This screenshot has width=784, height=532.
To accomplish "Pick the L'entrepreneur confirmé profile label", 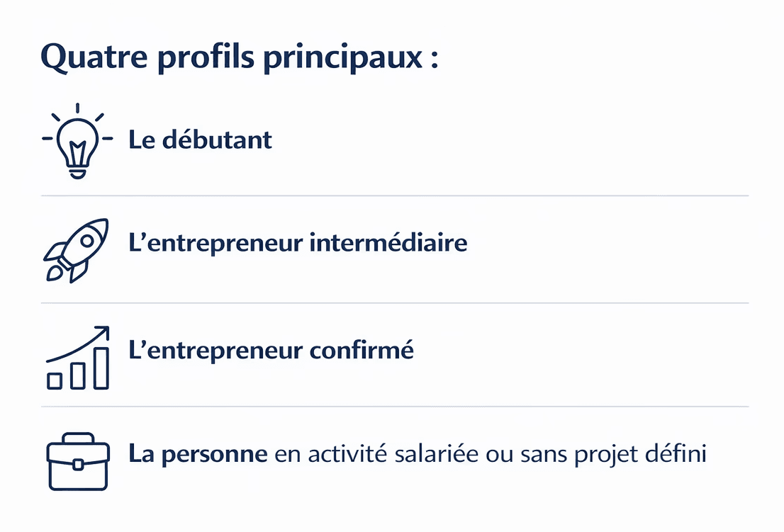I will point(271,350).
